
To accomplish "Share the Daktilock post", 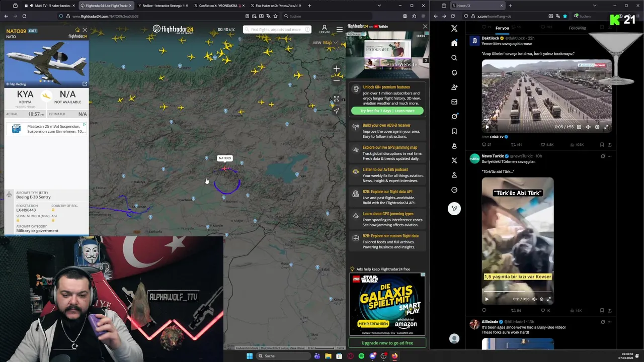I will pyautogui.click(x=610, y=144).
